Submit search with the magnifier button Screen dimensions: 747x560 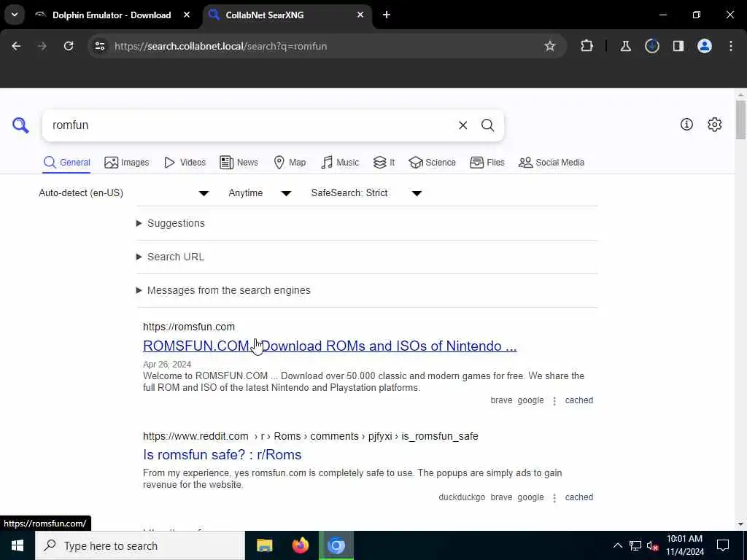[487, 125]
